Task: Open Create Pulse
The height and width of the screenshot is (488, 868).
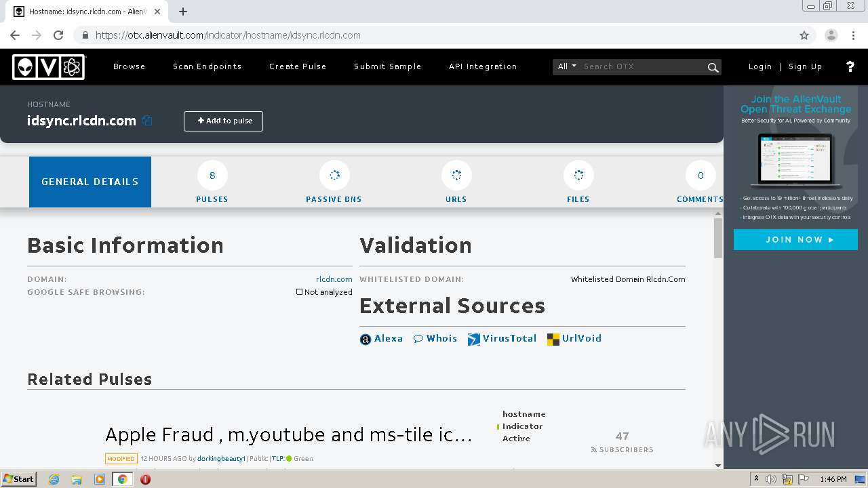Action: 298,66
